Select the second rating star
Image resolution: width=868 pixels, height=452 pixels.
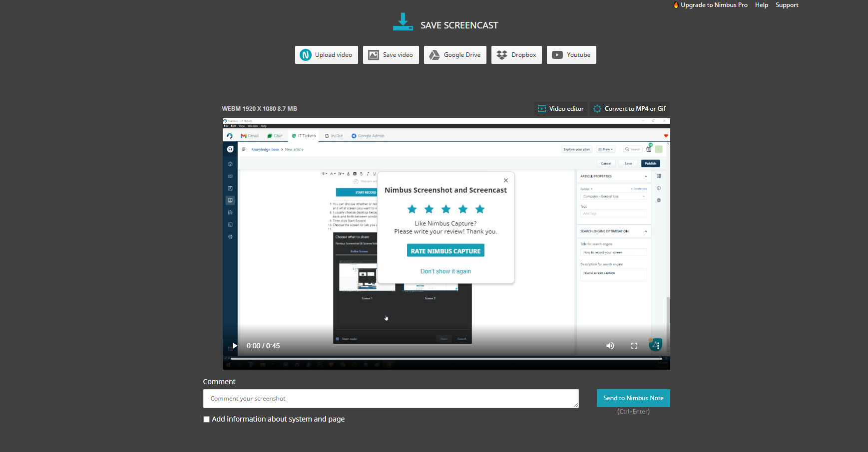(429, 209)
